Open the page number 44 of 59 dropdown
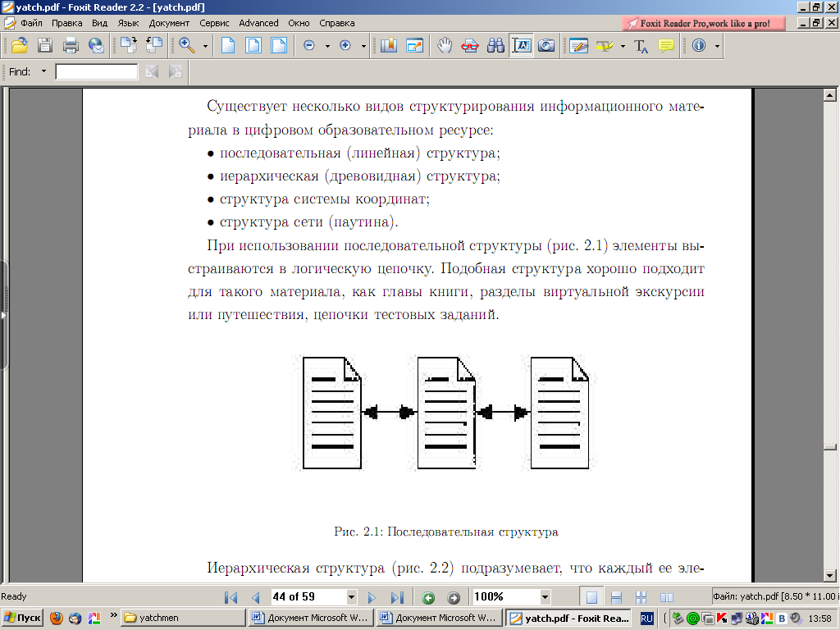Viewport: 840px width, 630px height. (x=351, y=597)
